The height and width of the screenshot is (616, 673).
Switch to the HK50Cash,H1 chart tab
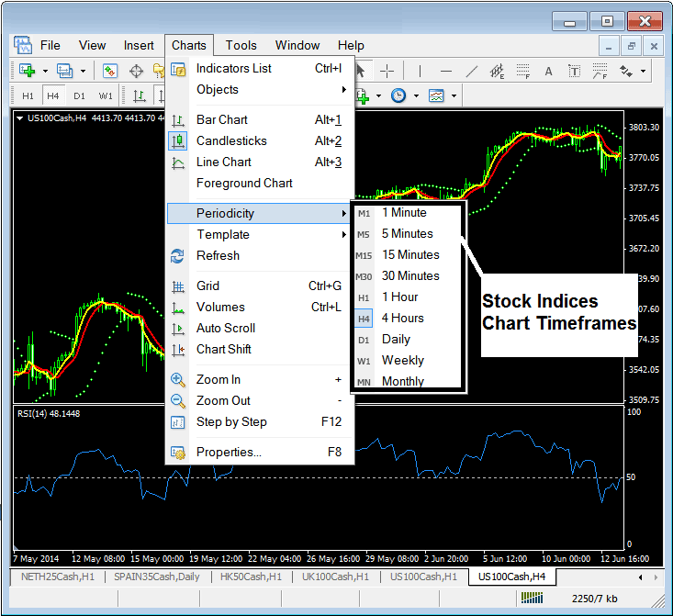[251, 577]
